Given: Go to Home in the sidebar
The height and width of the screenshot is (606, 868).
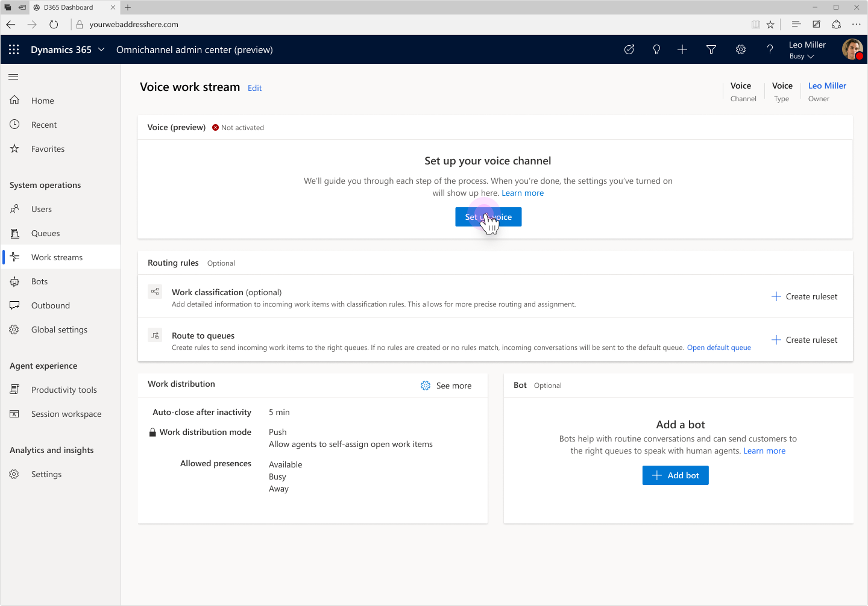Looking at the screenshot, I should point(60,101).
